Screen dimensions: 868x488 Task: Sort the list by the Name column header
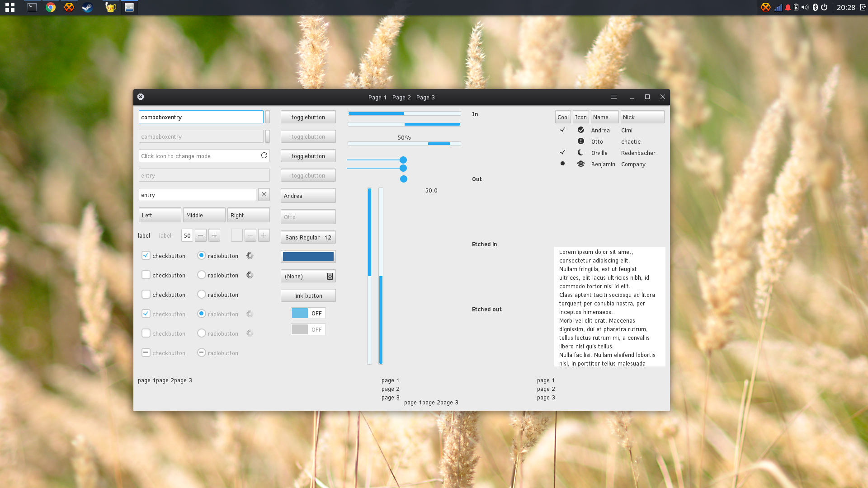click(x=604, y=117)
